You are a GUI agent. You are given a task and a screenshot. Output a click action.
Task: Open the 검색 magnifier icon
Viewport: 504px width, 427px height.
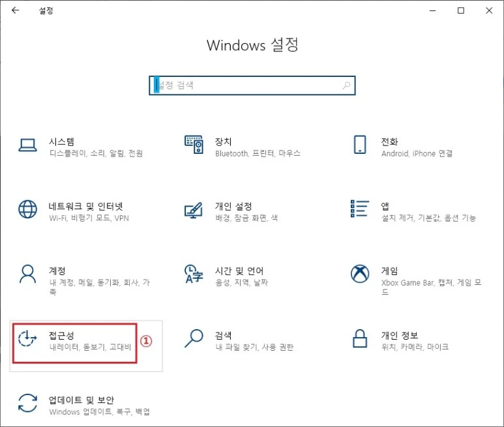(x=194, y=338)
